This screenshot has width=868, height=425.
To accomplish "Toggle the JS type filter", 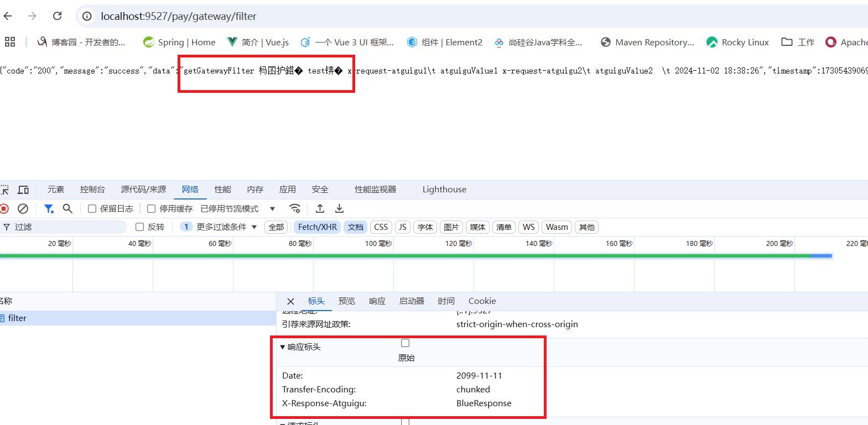I will [x=403, y=227].
